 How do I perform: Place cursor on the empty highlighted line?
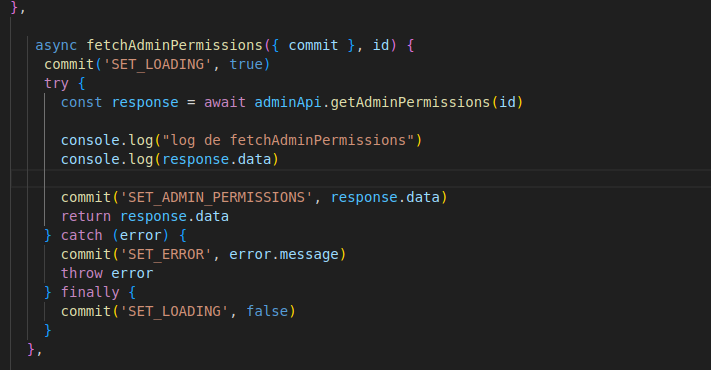pos(360,178)
